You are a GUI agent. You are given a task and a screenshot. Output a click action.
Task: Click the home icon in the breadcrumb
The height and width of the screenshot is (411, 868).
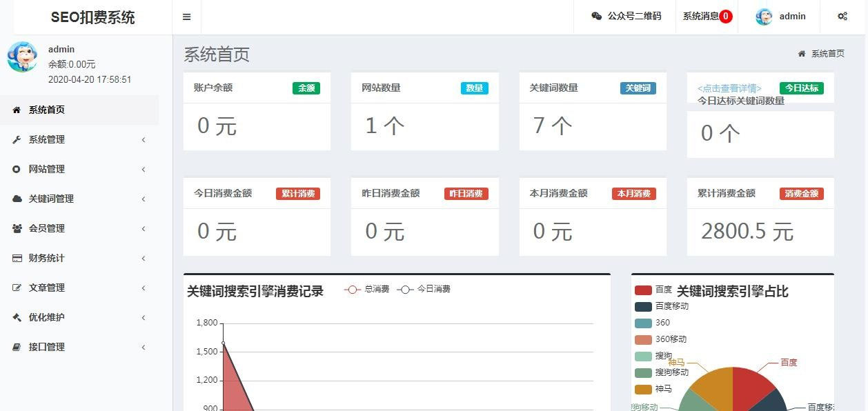coord(802,52)
